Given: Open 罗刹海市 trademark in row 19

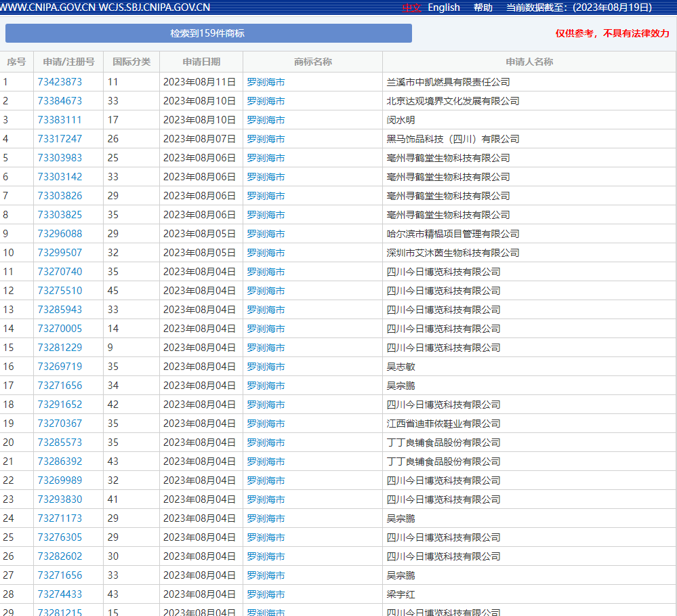Looking at the screenshot, I should point(266,424).
